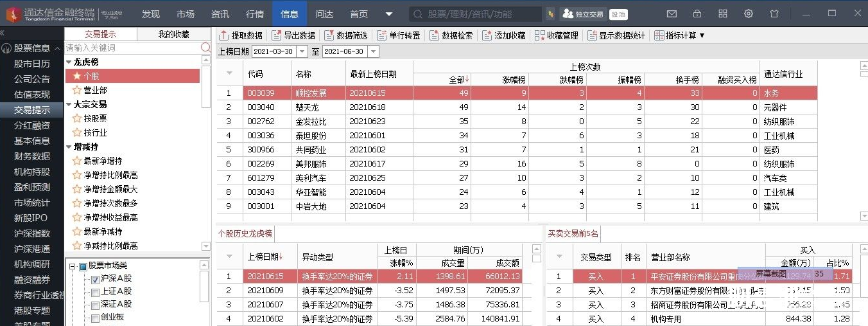This screenshot has height=326, width=868.
Task: Open the end date dropdown 2021-06-30
Action: point(374,51)
